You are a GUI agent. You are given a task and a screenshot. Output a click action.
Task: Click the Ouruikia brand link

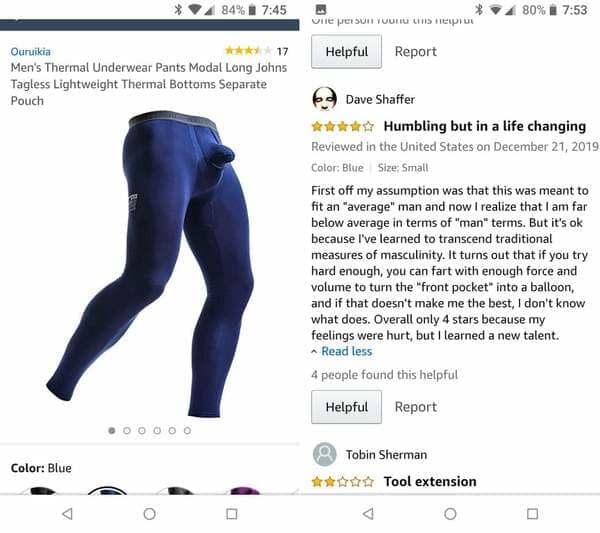(31, 51)
